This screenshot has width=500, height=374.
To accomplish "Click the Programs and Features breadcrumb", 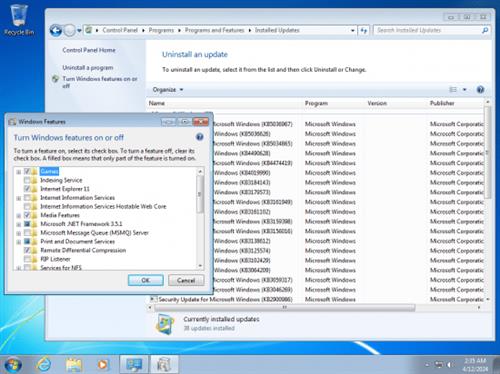I will coord(214,30).
